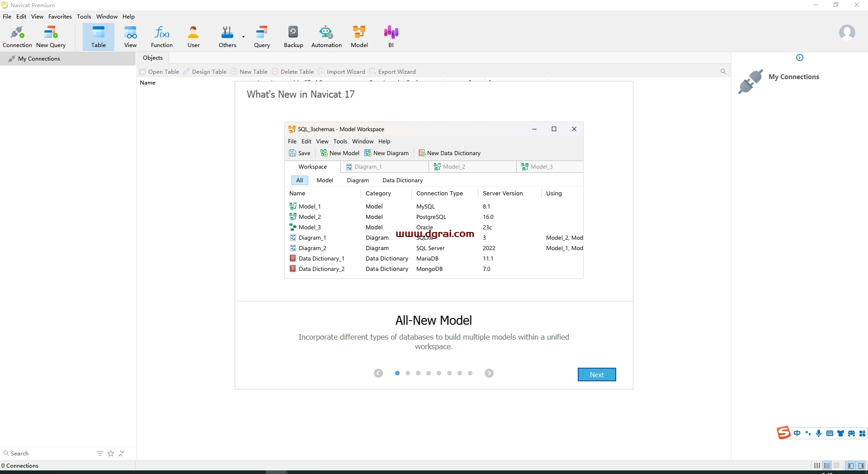
Task: Open the filter options beside Search
Action: (100, 453)
